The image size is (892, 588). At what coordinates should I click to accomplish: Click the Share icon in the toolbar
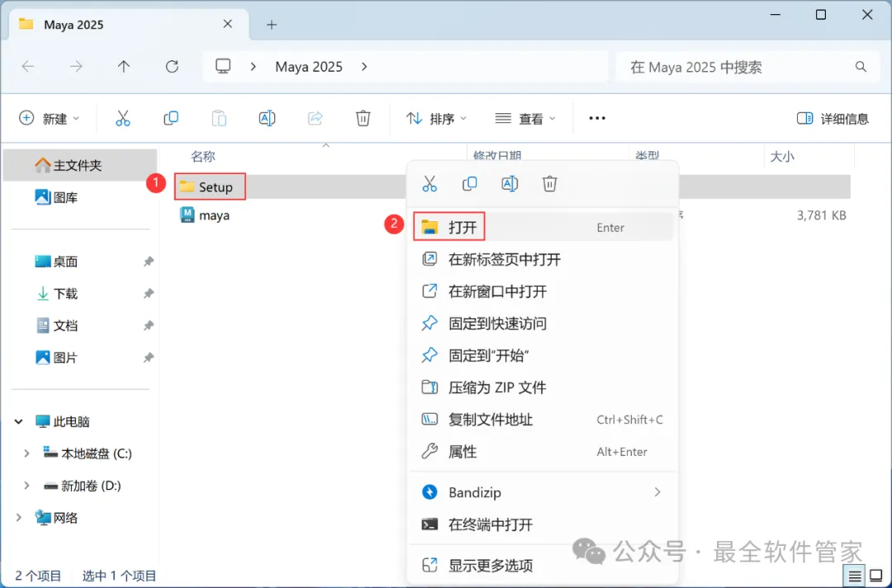(316, 118)
